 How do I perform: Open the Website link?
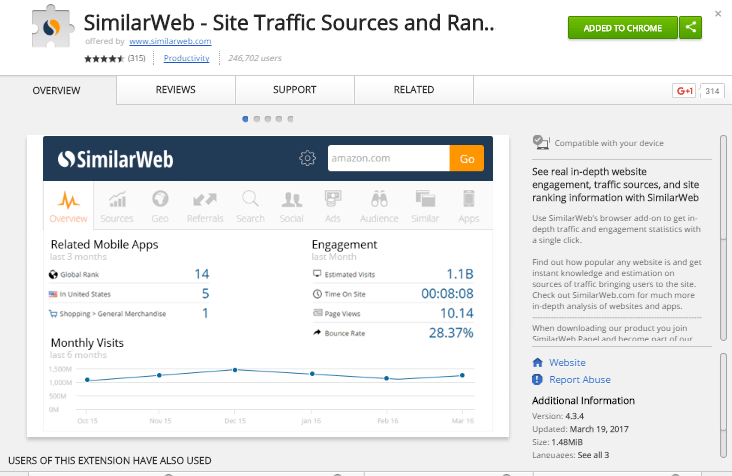coord(567,363)
